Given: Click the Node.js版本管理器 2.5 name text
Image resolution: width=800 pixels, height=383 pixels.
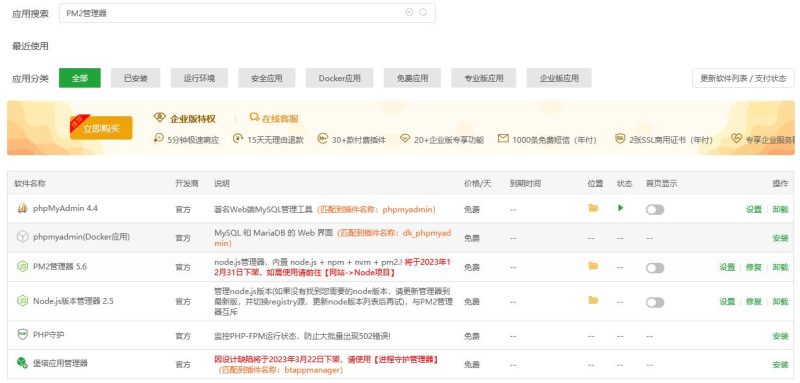Looking at the screenshot, I should (x=73, y=301).
